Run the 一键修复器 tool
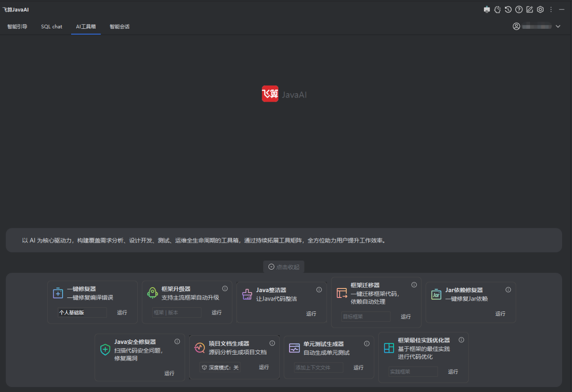The height and width of the screenshot is (392, 572). click(122, 312)
